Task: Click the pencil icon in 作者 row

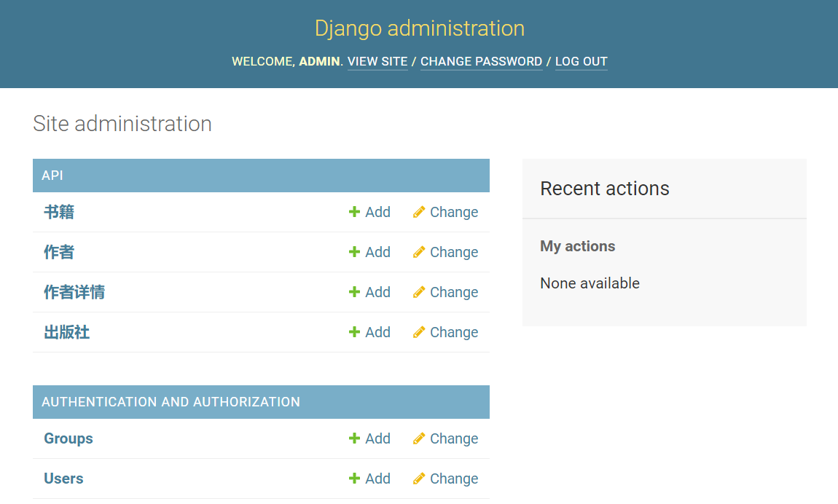Action: coord(419,252)
